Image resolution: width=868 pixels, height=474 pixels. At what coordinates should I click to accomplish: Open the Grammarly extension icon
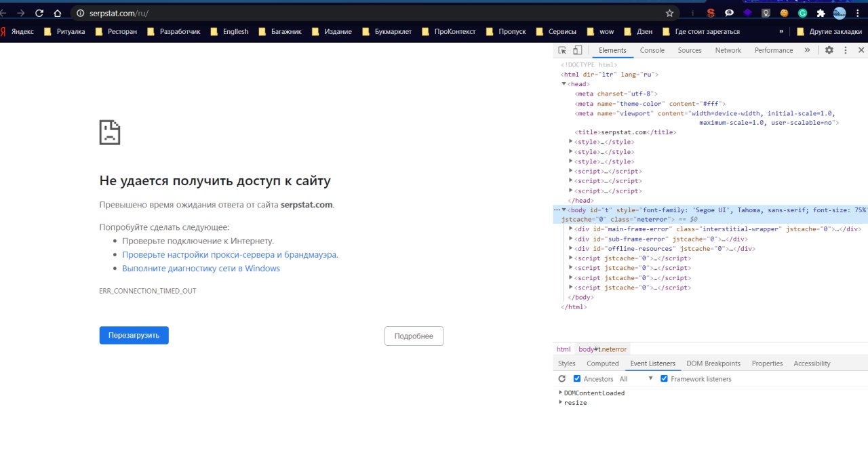pyautogui.click(x=802, y=13)
